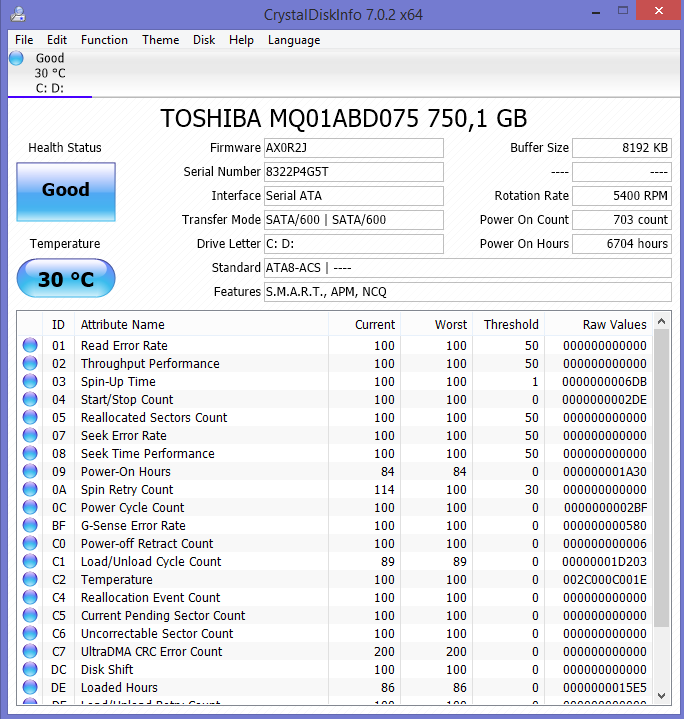Click status orb for Seek Error Rate
The image size is (684, 719).
pos(30,435)
